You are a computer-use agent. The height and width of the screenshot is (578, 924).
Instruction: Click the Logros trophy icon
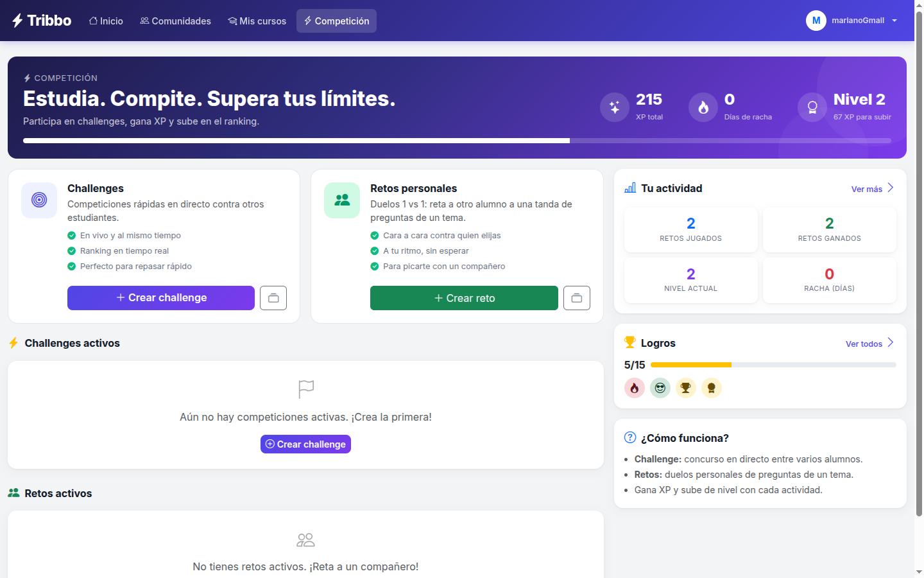pyautogui.click(x=630, y=342)
